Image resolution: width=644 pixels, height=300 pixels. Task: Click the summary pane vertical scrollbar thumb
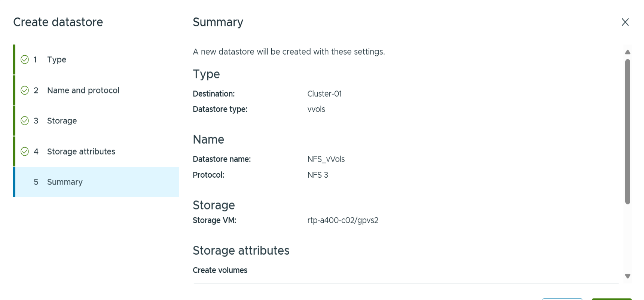(x=628, y=131)
